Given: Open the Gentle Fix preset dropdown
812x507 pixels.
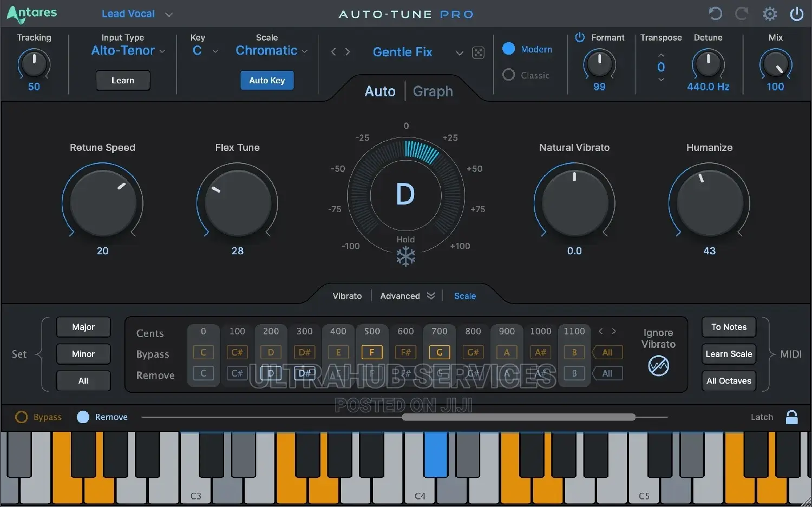Looking at the screenshot, I should [418, 52].
